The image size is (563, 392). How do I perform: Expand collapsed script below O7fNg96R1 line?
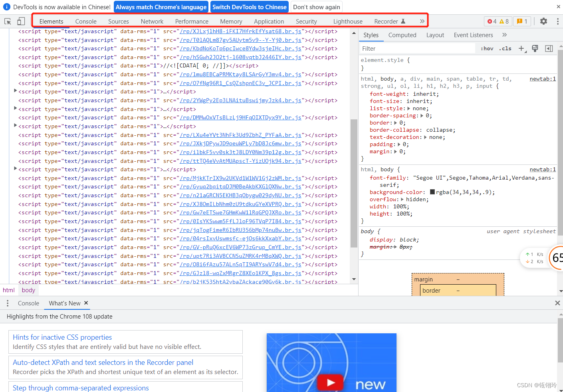point(16,91)
